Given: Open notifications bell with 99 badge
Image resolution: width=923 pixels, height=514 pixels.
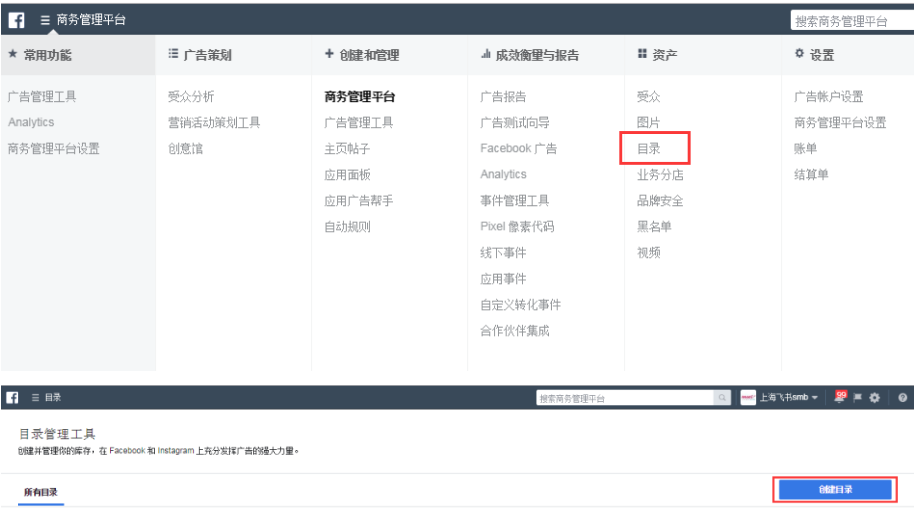Looking at the screenshot, I should (840, 397).
